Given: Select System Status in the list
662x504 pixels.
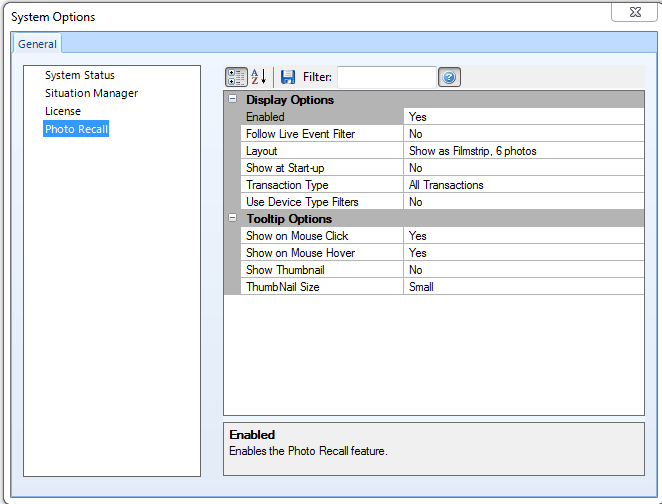Looking at the screenshot, I should point(79,75).
